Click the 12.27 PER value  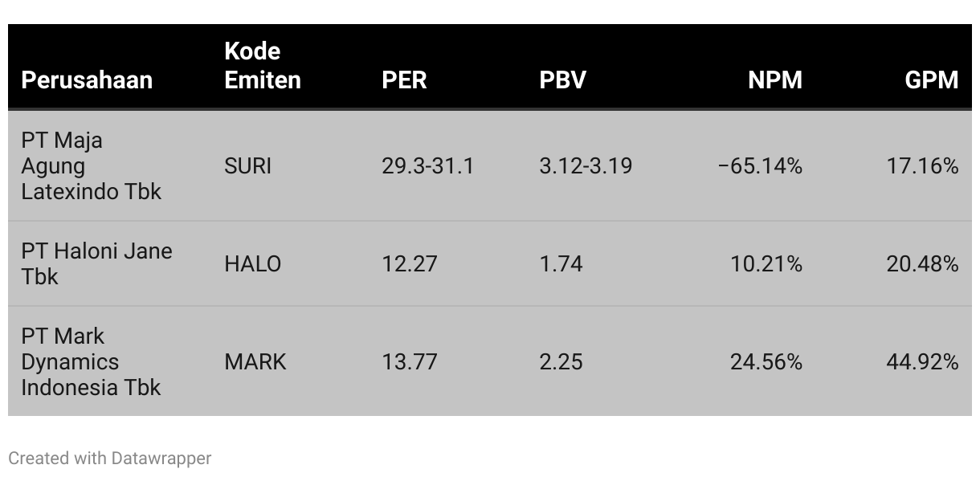[x=409, y=264]
